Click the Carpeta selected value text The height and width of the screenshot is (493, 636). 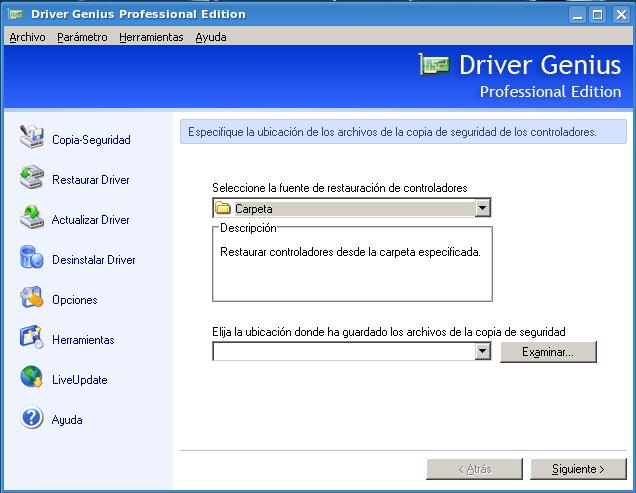tap(254, 209)
